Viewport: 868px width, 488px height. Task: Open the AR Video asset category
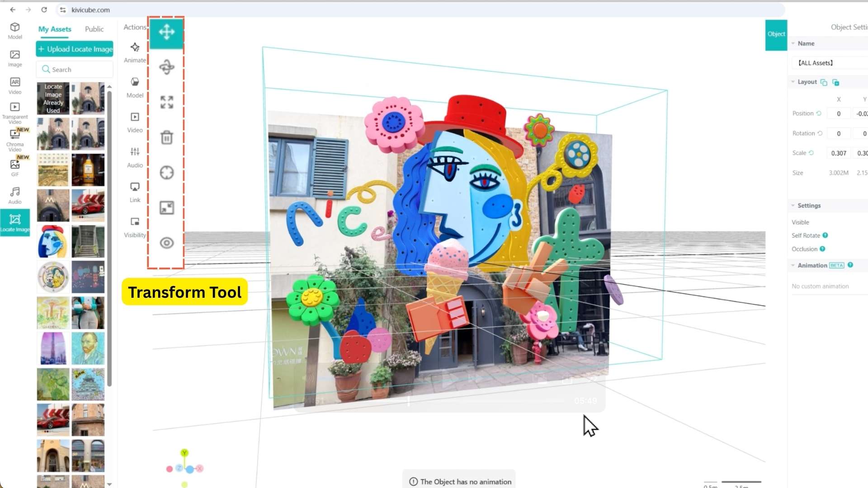[15, 86]
